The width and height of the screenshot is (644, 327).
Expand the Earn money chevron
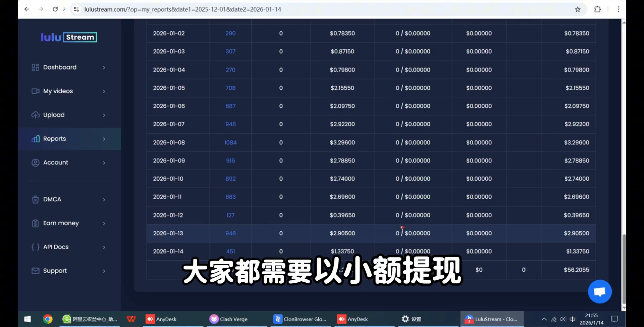coord(104,224)
